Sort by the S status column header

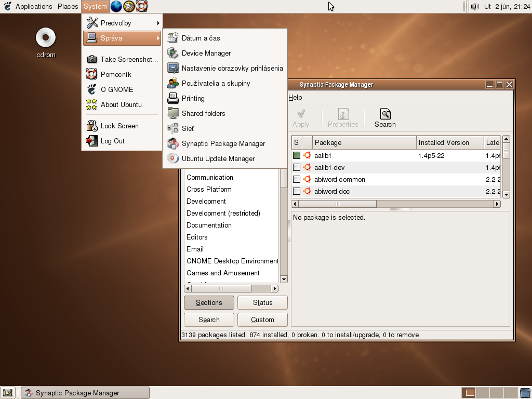coord(297,142)
